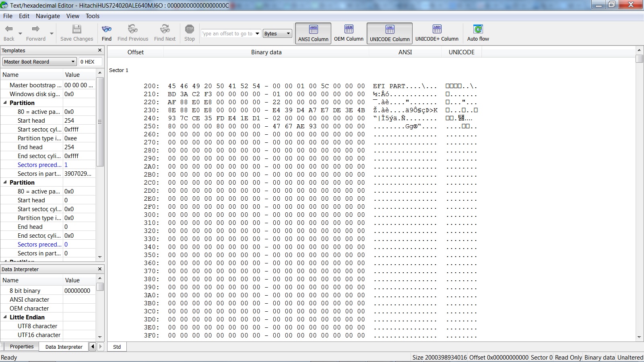Close the Templates panel

100,50
